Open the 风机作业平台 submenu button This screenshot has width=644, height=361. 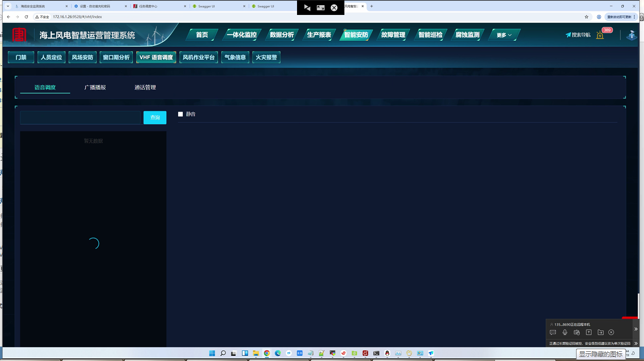click(x=199, y=57)
